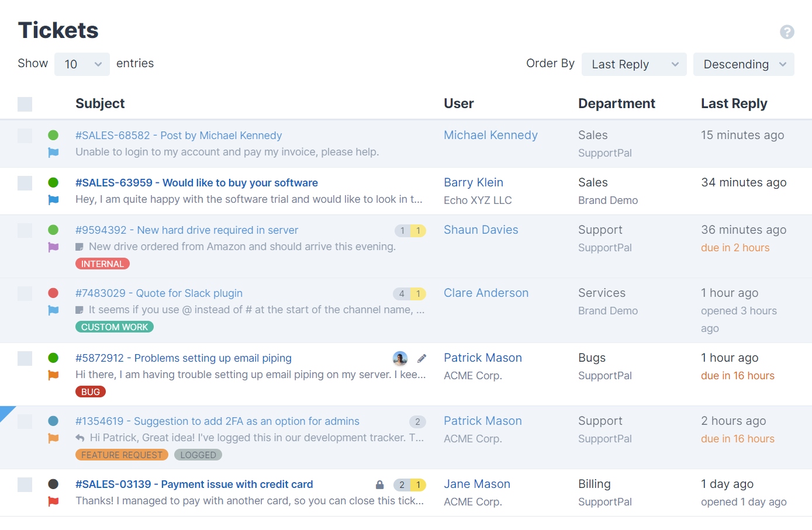Check the box for ticket #7483029
This screenshot has width=812, height=530.
25,293
